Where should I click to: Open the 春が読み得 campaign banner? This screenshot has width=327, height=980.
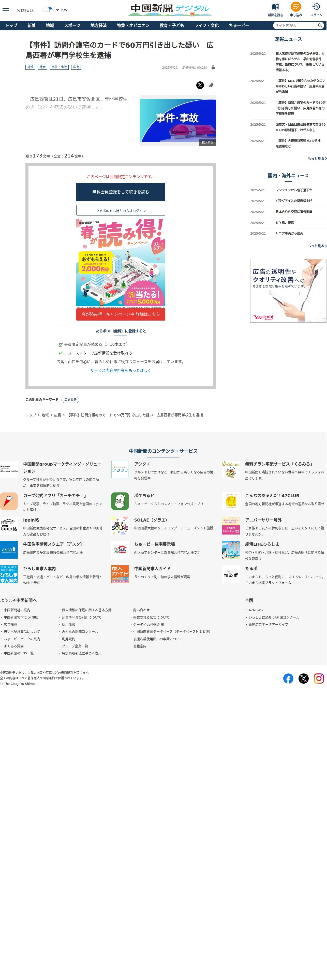point(121,264)
